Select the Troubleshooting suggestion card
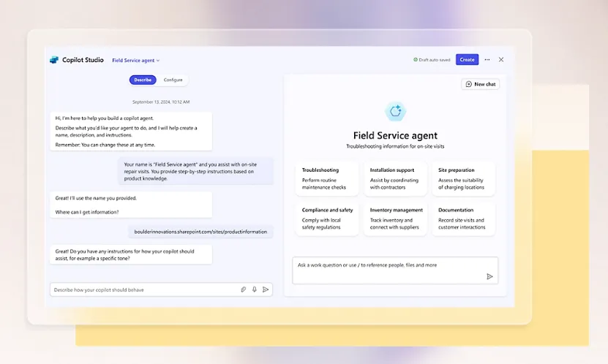 [x=326, y=178]
